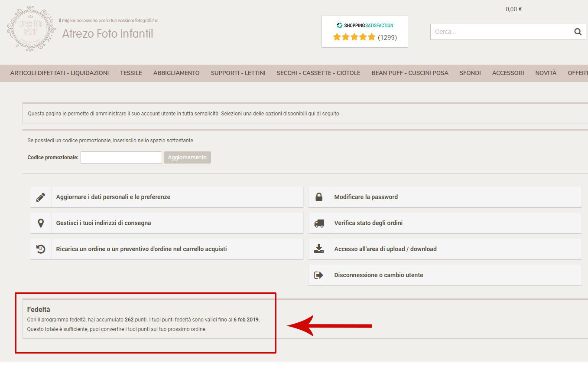Click the delivery truck orders icon
The height and width of the screenshot is (367, 588).
tap(319, 223)
